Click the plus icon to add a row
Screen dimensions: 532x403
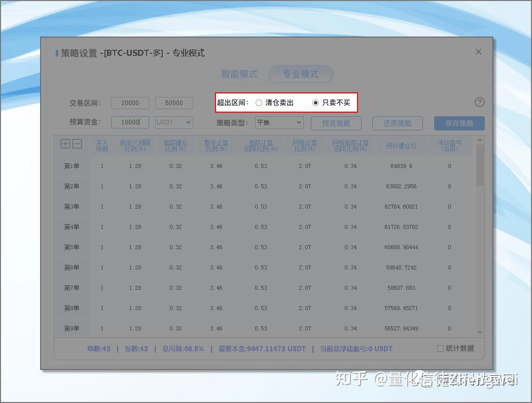click(x=65, y=144)
